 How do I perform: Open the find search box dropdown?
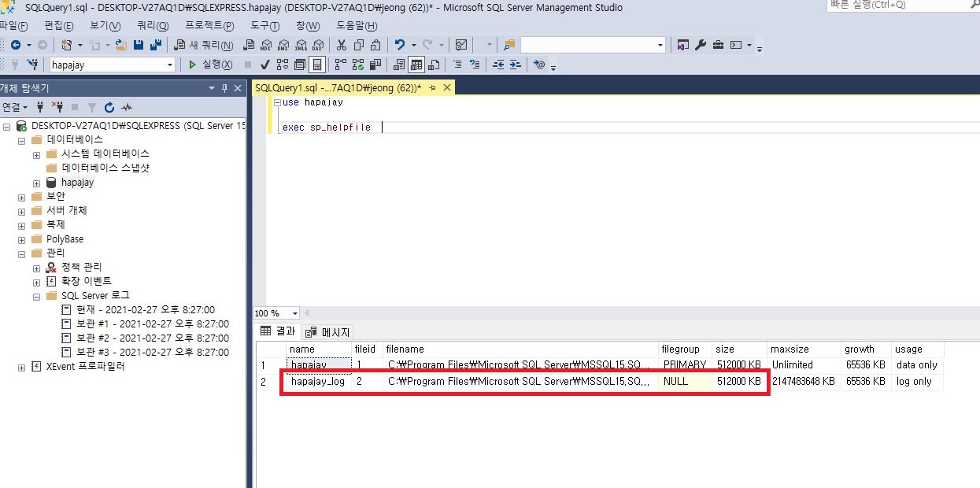point(660,45)
